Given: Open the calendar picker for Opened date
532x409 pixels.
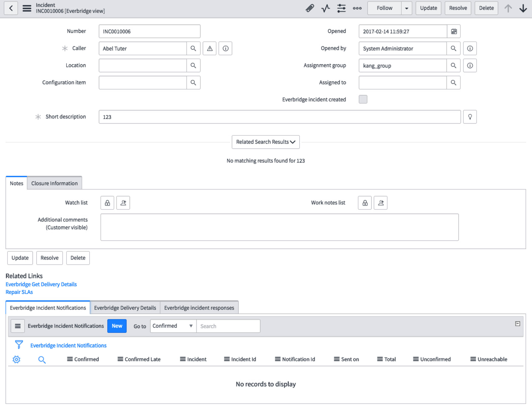Looking at the screenshot, I should (454, 31).
